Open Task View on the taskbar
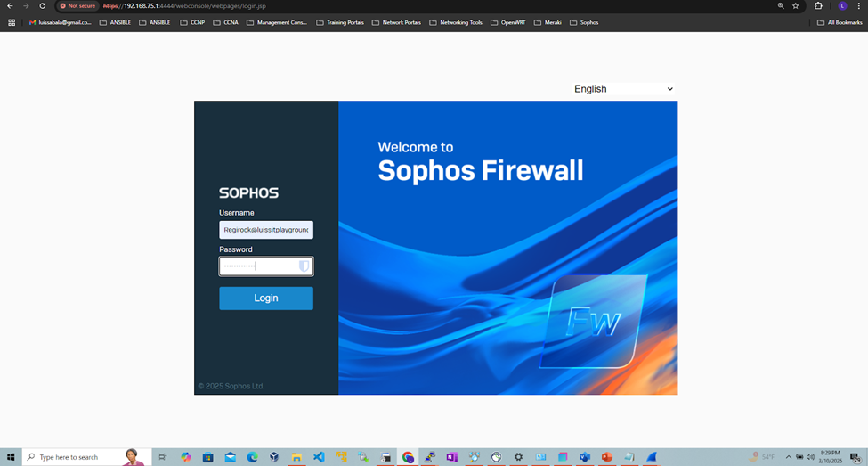 tap(163, 457)
